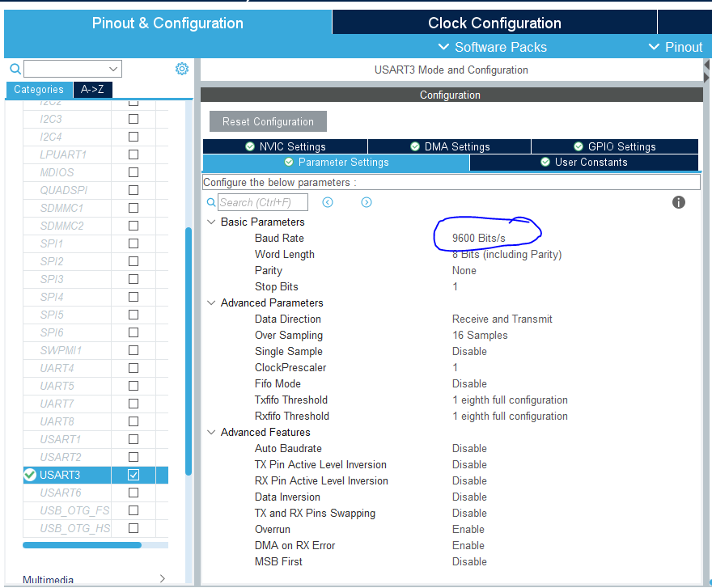Viewport: 712px width, 588px height.
Task: Open the GPIO Settings tab
Action: 615,146
